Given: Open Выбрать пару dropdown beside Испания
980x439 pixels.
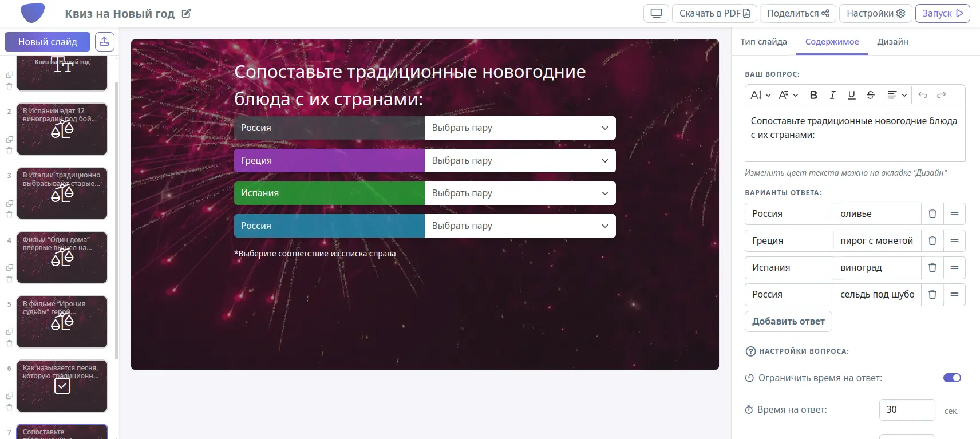Looking at the screenshot, I should point(520,193).
